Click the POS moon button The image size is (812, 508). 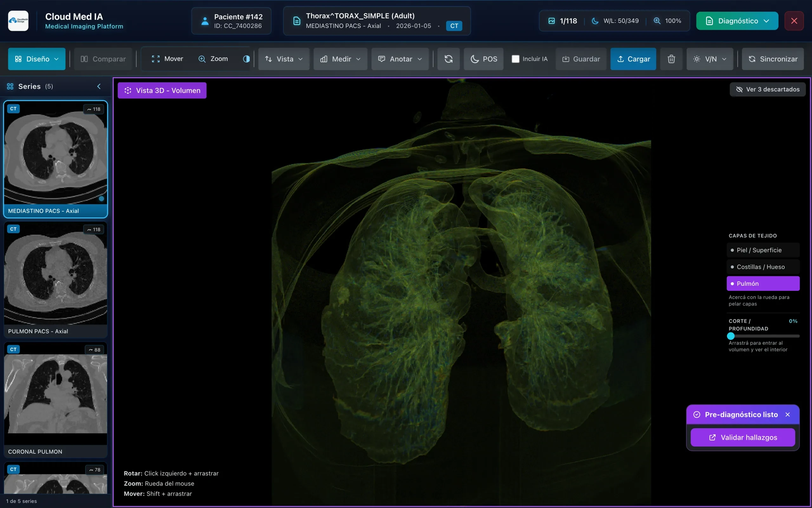coord(483,59)
